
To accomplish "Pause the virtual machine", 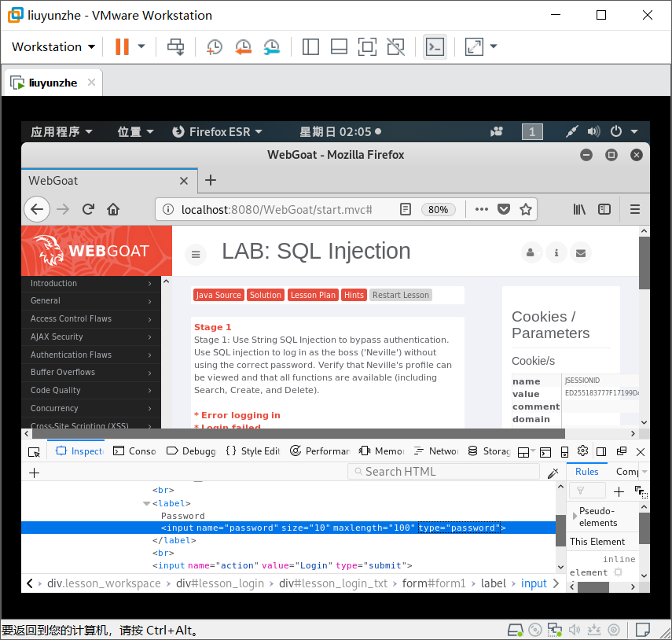I will (122, 46).
